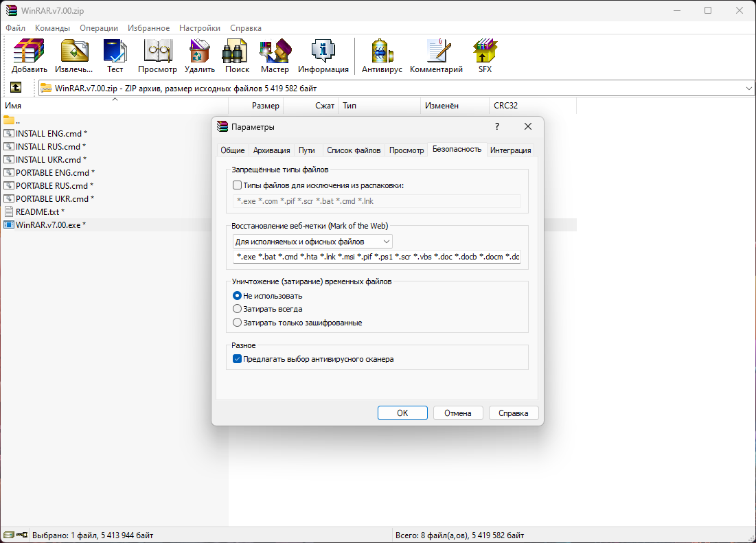Viewport: 756px width, 543px height.
Task: Sort by the Тип column header
Action: coord(379,106)
